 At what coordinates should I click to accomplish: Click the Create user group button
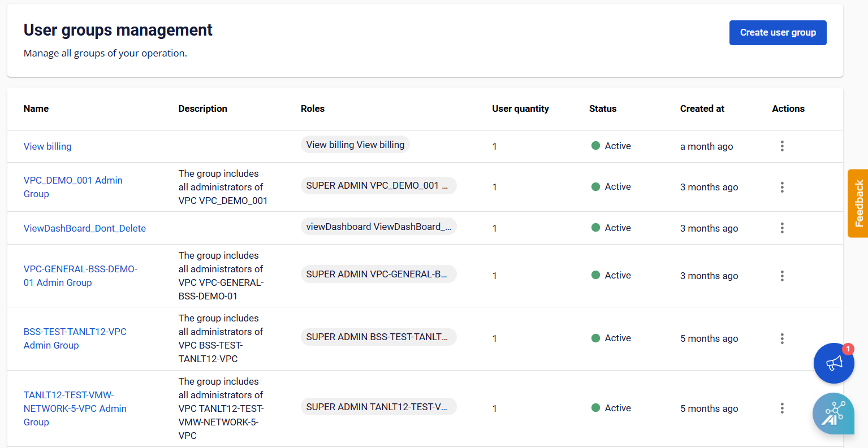pyautogui.click(x=778, y=33)
